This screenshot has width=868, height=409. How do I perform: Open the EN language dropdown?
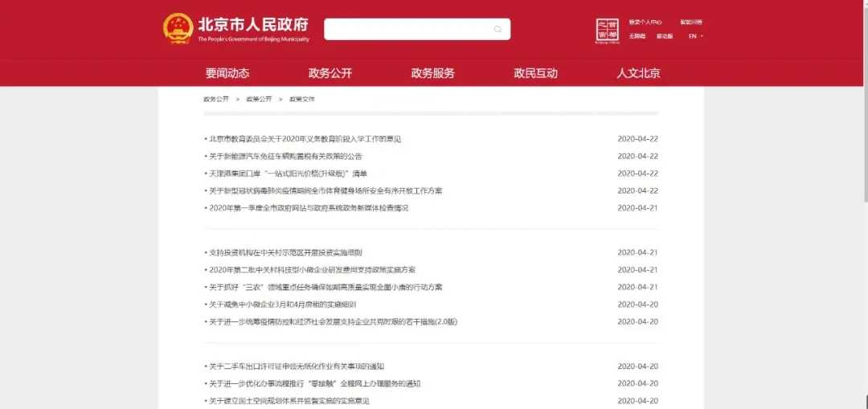pyautogui.click(x=696, y=36)
